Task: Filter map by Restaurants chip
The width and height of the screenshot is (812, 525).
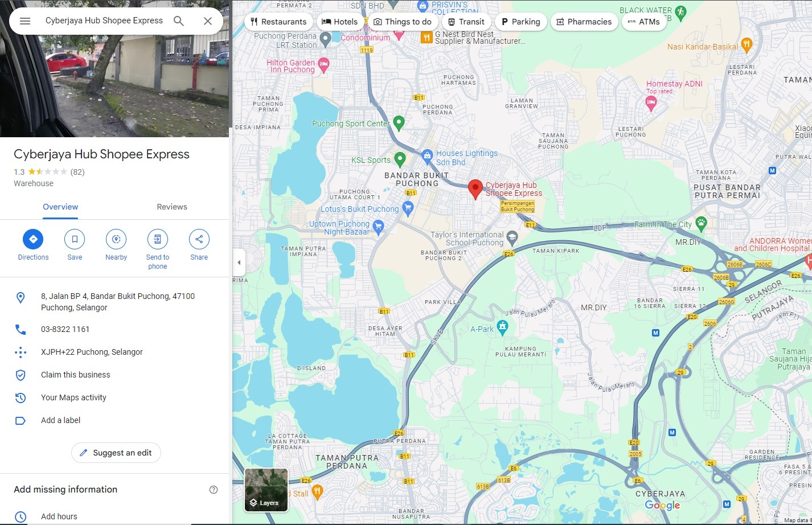Action: [x=278, y=22]
